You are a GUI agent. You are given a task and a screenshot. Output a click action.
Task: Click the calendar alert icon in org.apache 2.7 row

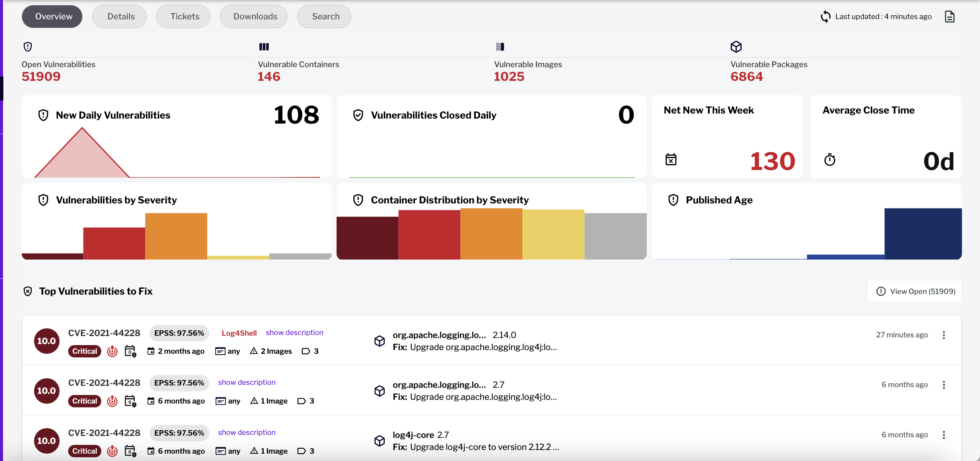130,401
